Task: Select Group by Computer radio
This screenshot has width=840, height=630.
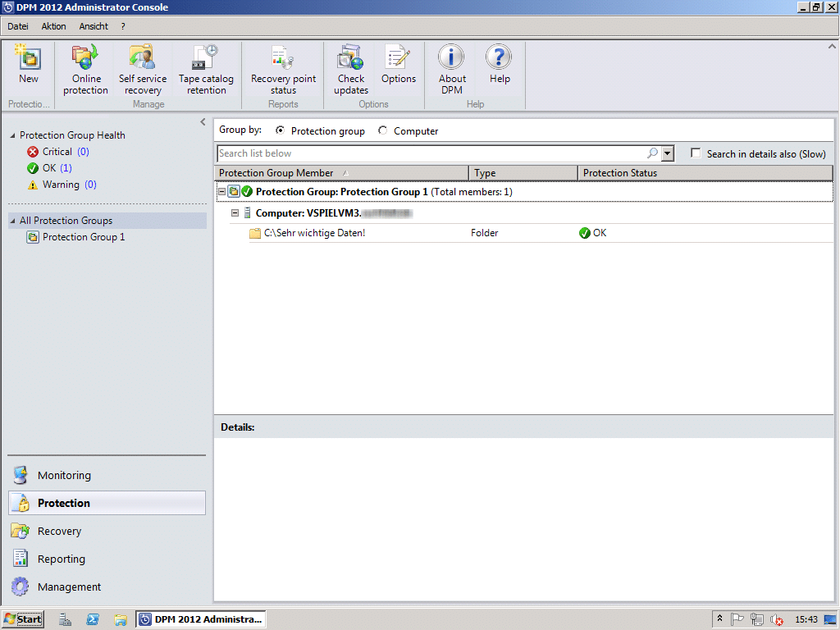Action: 382,130
